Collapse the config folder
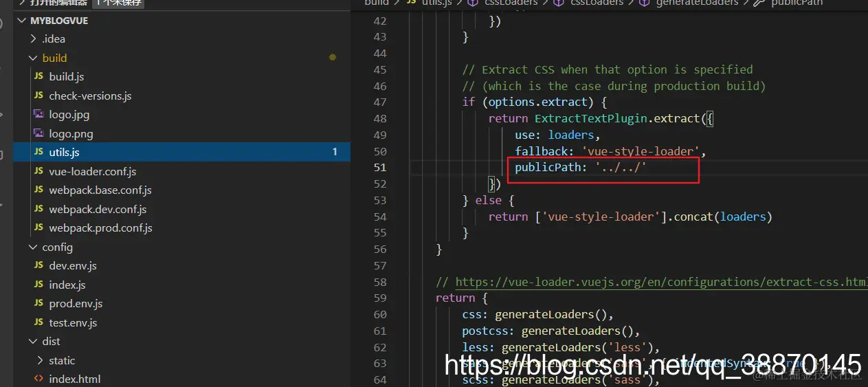Viewport: 868px width, 387px height. [34, 247]
